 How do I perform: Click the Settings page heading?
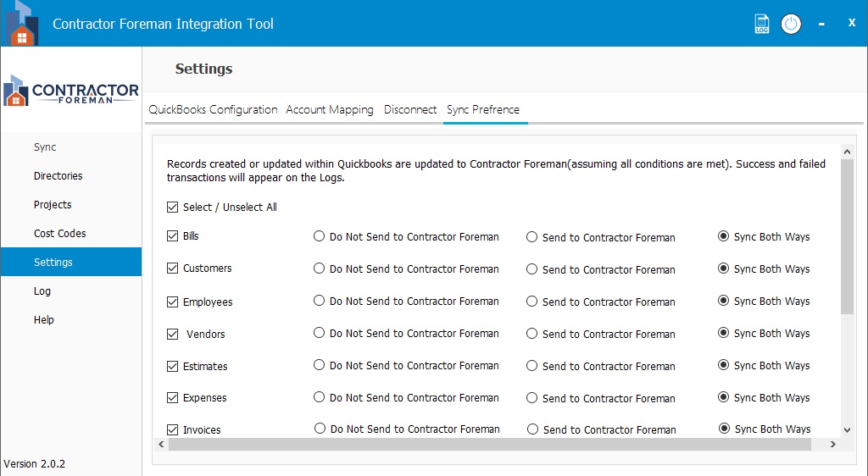203,69
